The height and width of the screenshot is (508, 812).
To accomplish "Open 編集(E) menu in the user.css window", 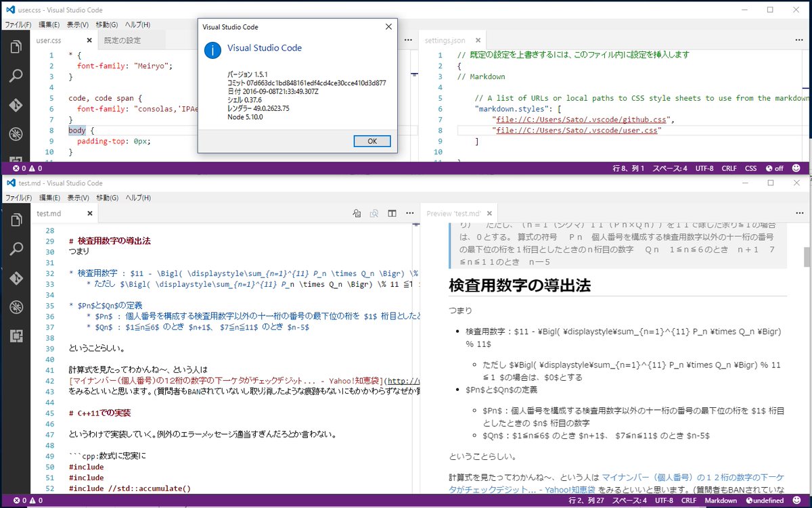I will coord(49,24).
